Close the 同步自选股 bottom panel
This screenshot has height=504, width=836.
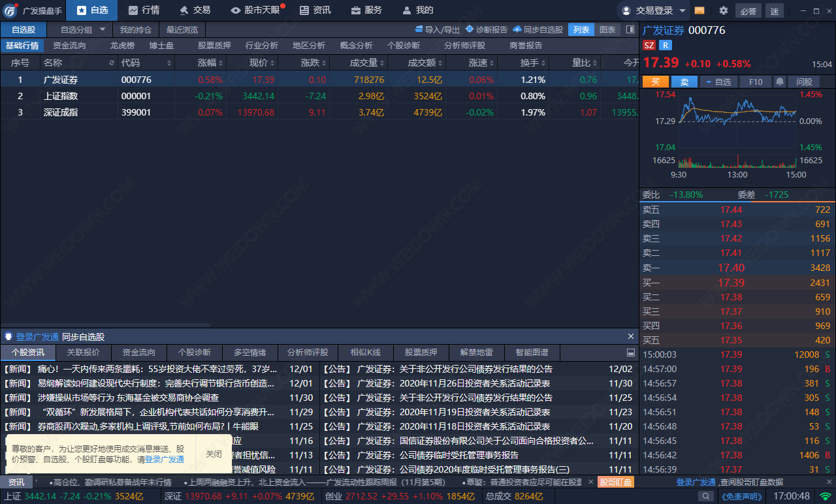coord(631,336)
